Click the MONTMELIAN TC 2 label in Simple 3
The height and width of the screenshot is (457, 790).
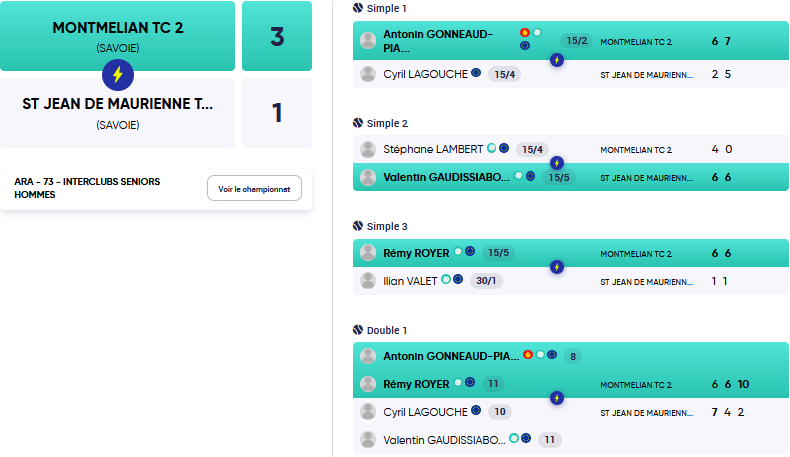tap(636, 254)
